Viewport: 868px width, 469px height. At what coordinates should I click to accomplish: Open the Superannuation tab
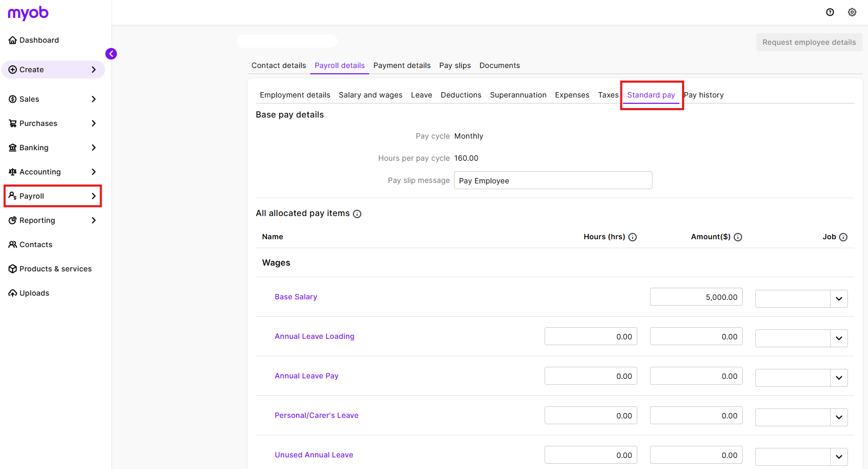[x=518, y=95]
